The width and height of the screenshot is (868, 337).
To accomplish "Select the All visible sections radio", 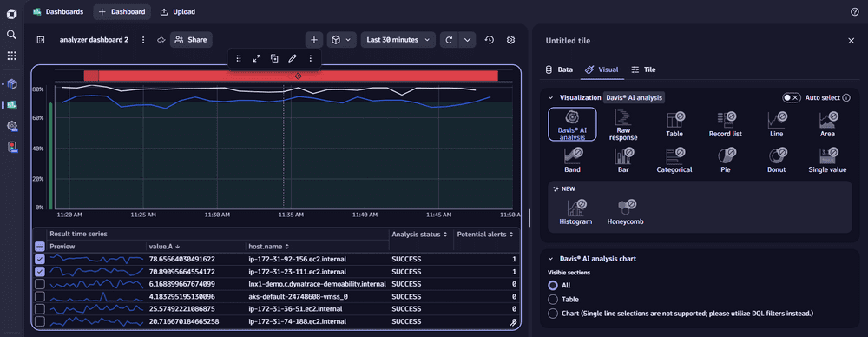I will 552,286.
